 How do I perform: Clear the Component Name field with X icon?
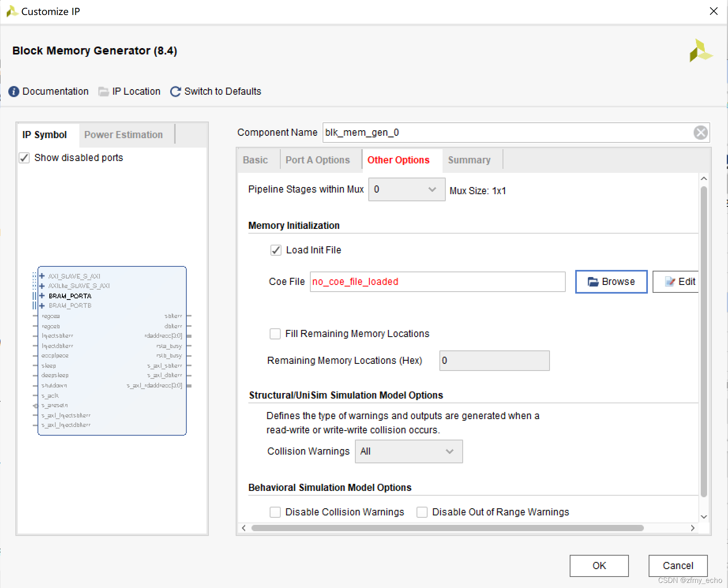pos(701,133)
